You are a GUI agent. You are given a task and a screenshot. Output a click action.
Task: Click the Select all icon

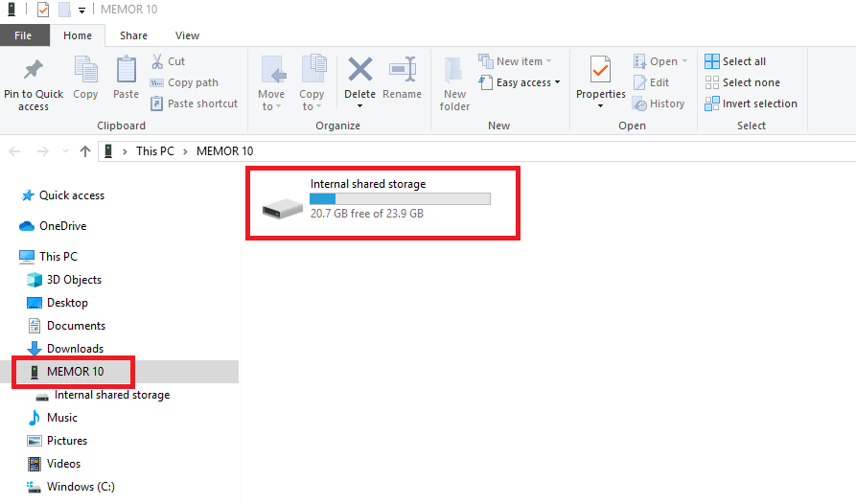(x=712, y=61)
